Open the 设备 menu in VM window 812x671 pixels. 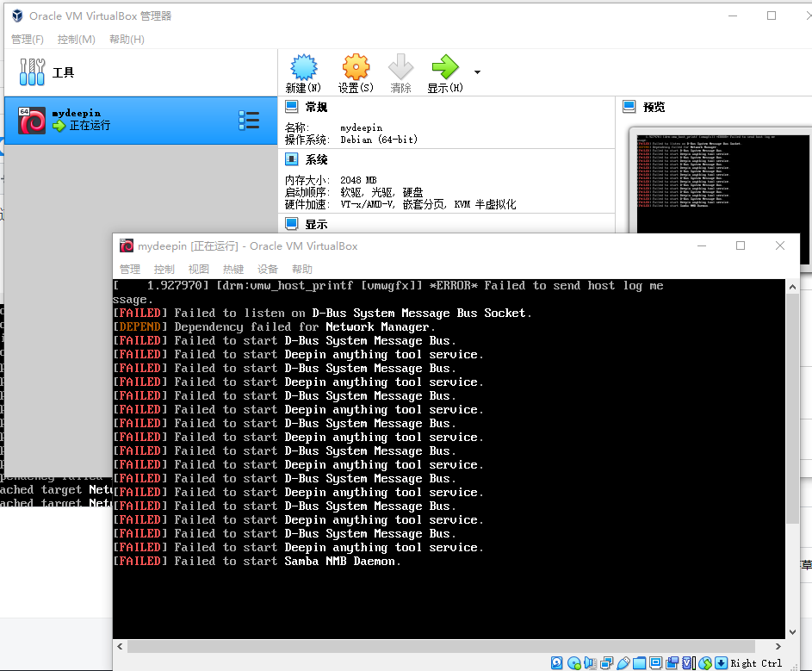(x=268, y=269)
